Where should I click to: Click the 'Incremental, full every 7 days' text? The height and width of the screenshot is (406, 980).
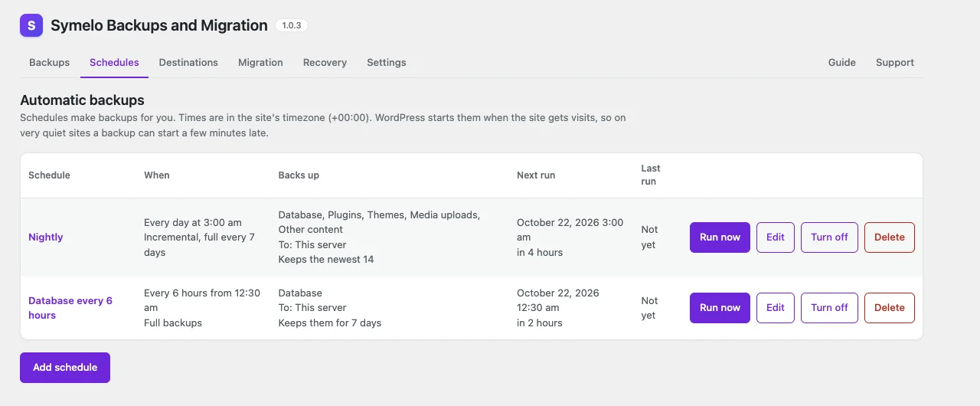[x=200, y=245]
